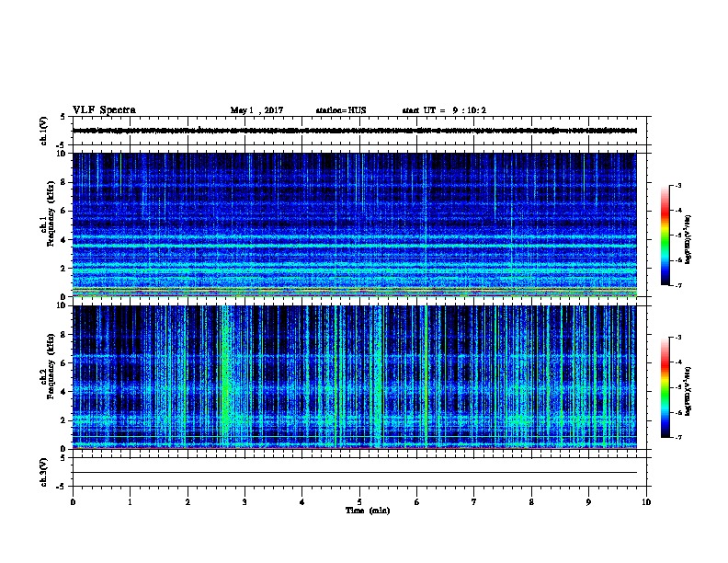Click time axis tick label "5"

(359, 502)
